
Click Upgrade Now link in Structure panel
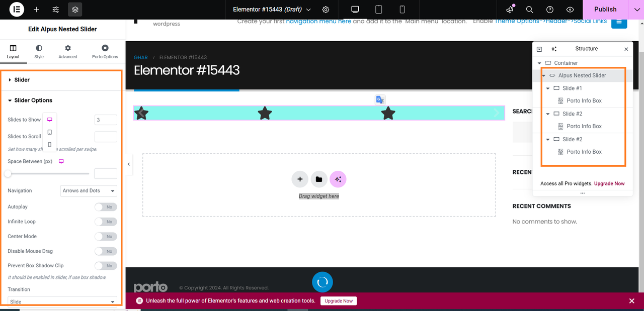pyautogui.click(x=609, y=184)
